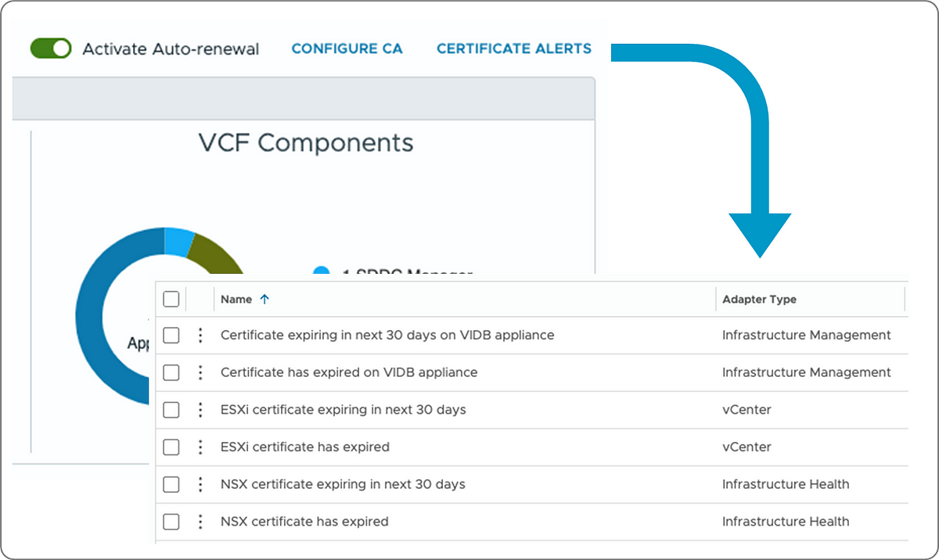The width and height of the screenshot is (939, 560).
Task: Open actions menu for 'NSX certificate expiring in next 30 days'
Action: [x=200, y=485]
